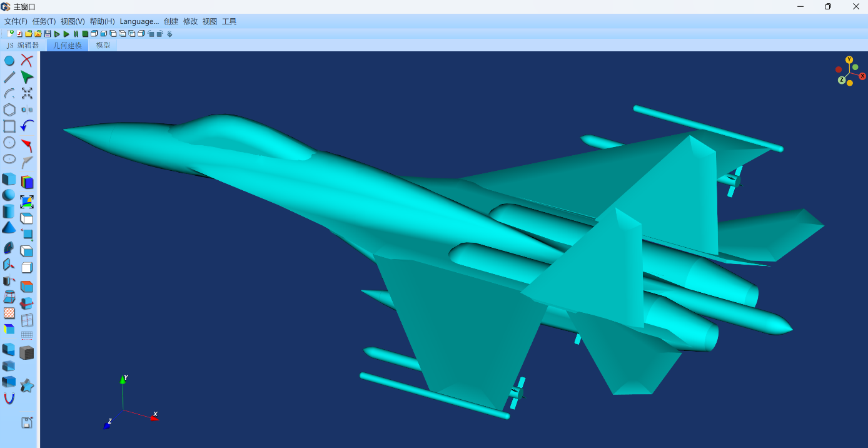Open the Language... menu
Image resolution: width=868 pixels, height=448 pixels.
point(139,21)
